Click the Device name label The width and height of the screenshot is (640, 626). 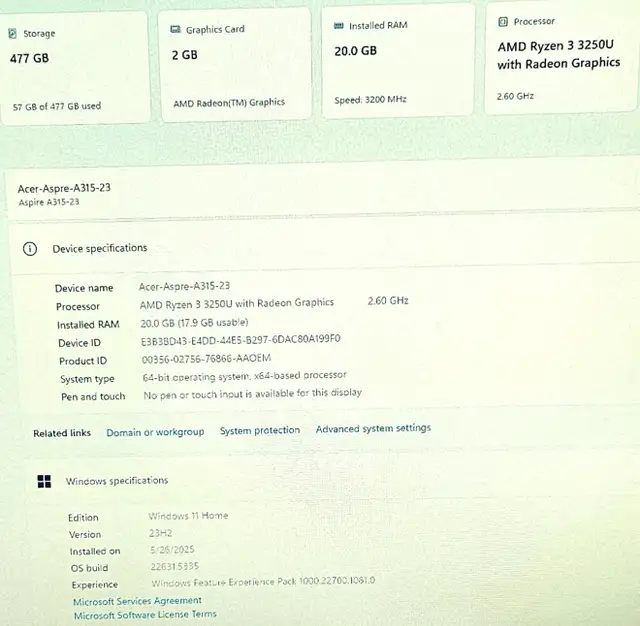tap(84, 288)
